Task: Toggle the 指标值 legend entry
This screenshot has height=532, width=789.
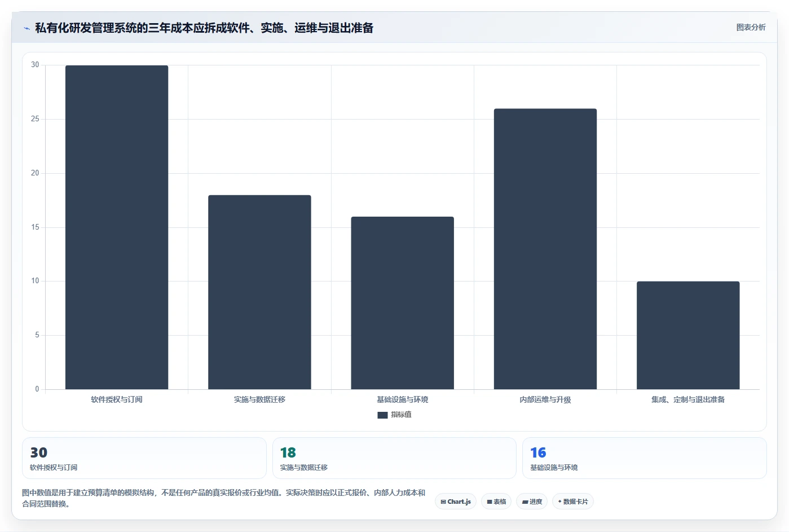Action: 394,415
